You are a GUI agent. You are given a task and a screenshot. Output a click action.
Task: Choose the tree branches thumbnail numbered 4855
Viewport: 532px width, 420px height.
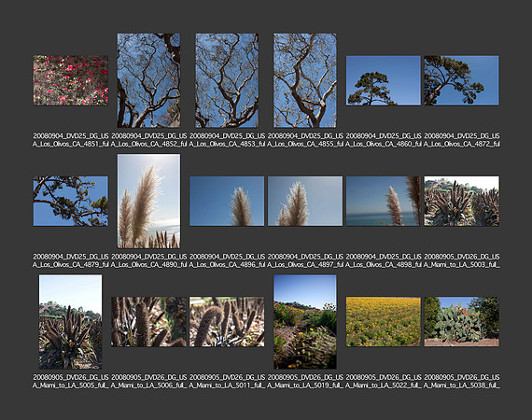coord(305,80)
